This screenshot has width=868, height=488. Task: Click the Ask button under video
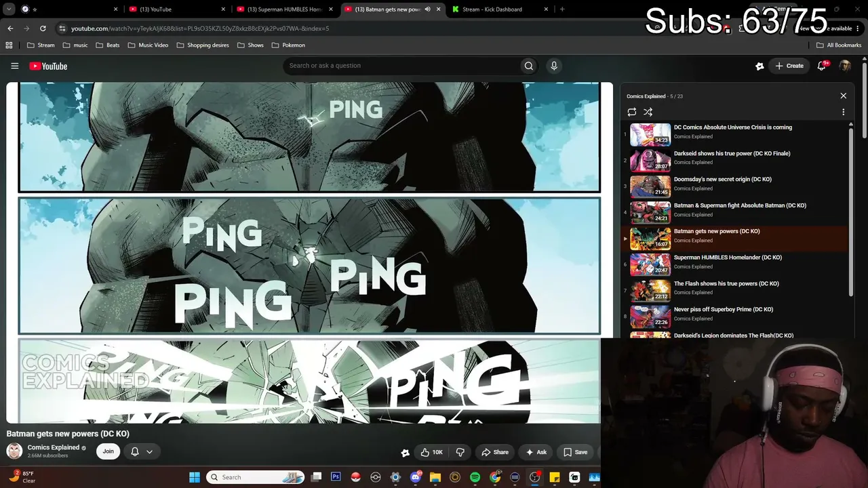(x=536, y=452)
